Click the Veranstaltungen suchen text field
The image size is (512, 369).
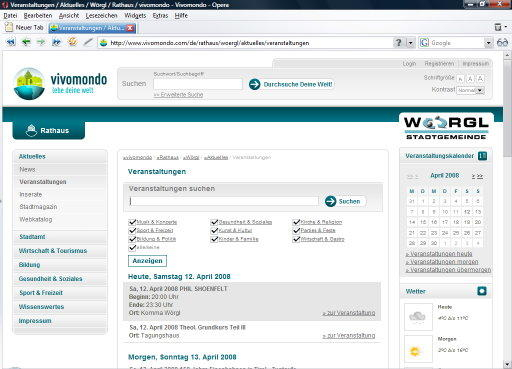[x=224, y=201]
